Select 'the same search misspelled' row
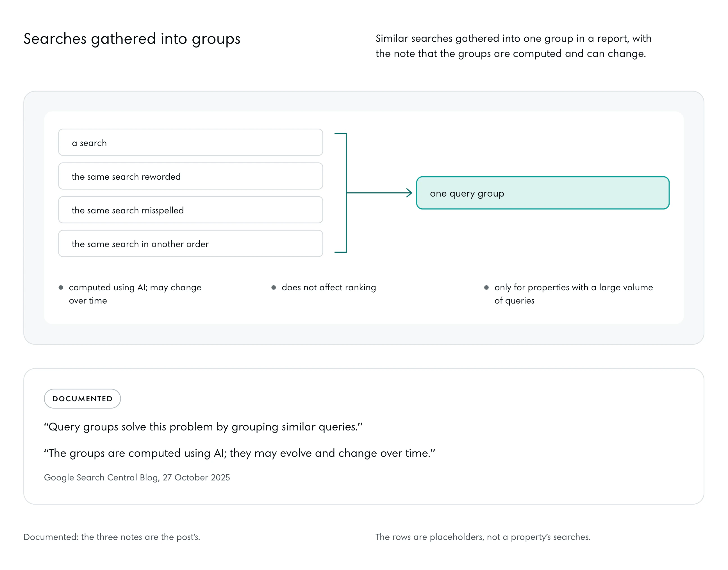This screenshot has height=570, width=728. pyautogui.click(x=191, y=209)
